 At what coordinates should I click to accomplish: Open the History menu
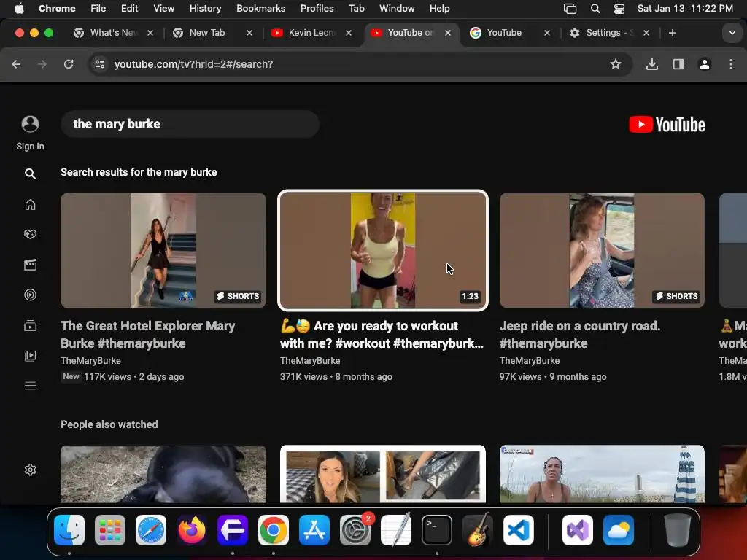pyautogui.click(x=205, y=9)
